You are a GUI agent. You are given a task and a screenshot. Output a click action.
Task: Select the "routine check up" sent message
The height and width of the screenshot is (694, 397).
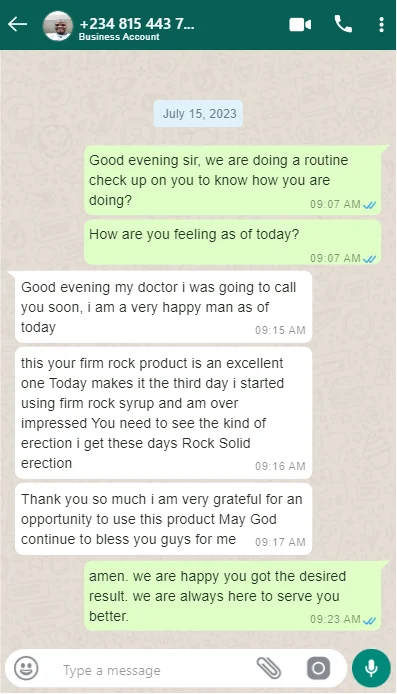tap(233, 180)
